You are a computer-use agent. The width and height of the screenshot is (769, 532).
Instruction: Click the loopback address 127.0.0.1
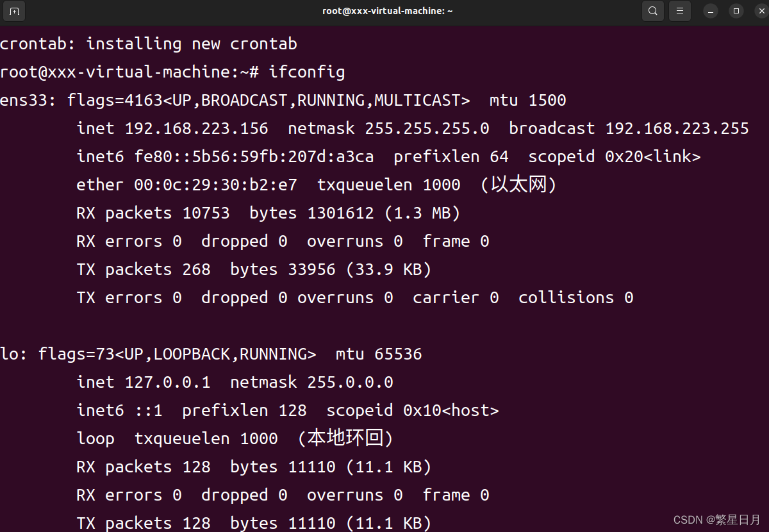point(168,382)
